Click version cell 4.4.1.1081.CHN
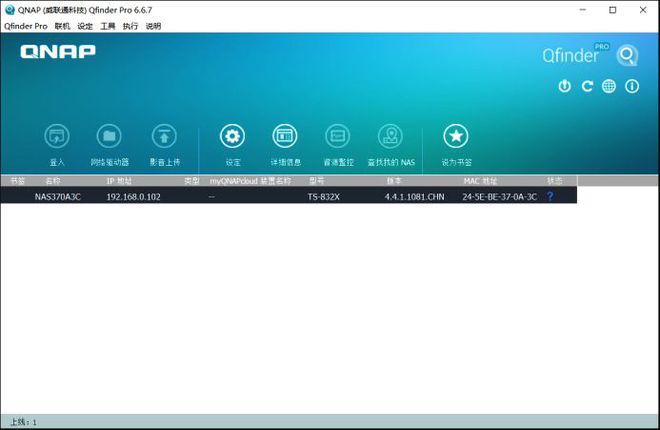The width and height of the screenshot is (660, 430). click(414, 196)
